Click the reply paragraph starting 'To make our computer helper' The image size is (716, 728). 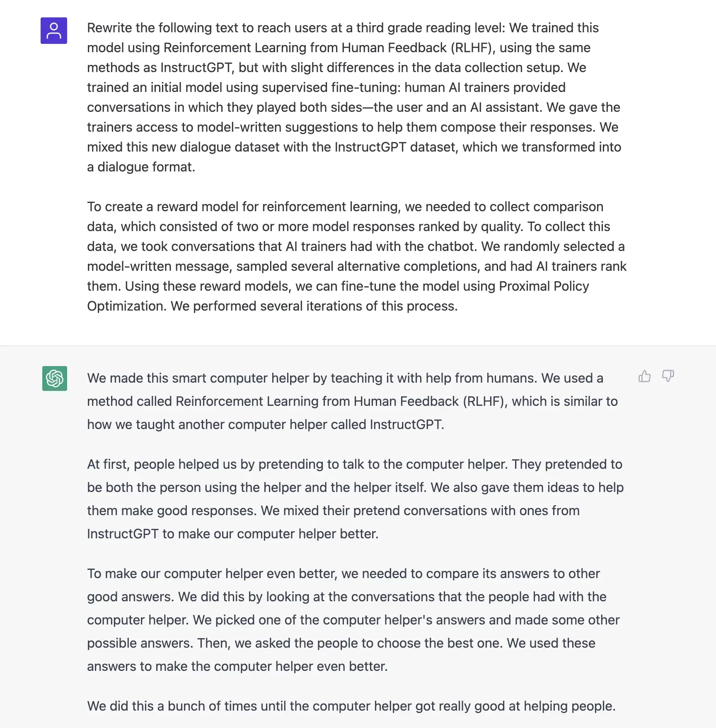353,620
